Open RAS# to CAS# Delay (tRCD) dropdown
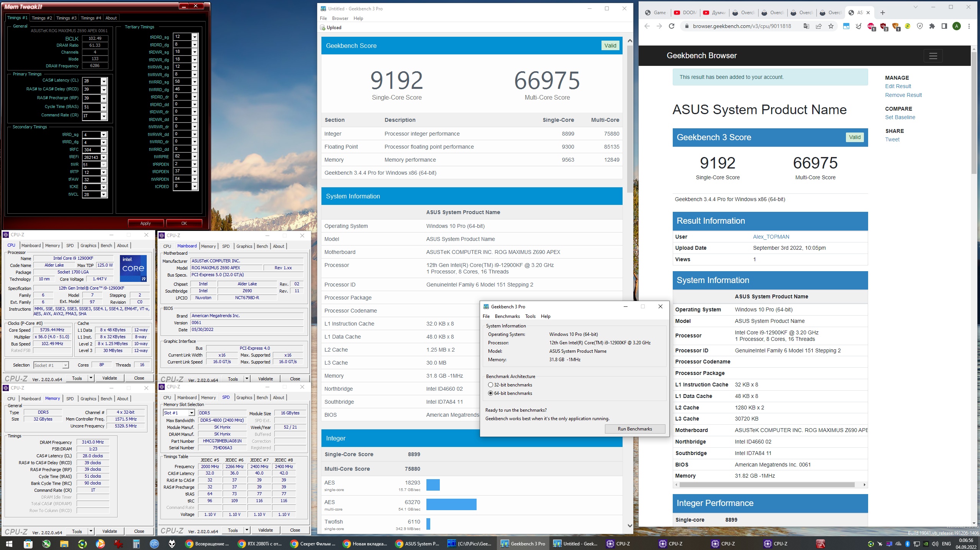 point(103,90)
